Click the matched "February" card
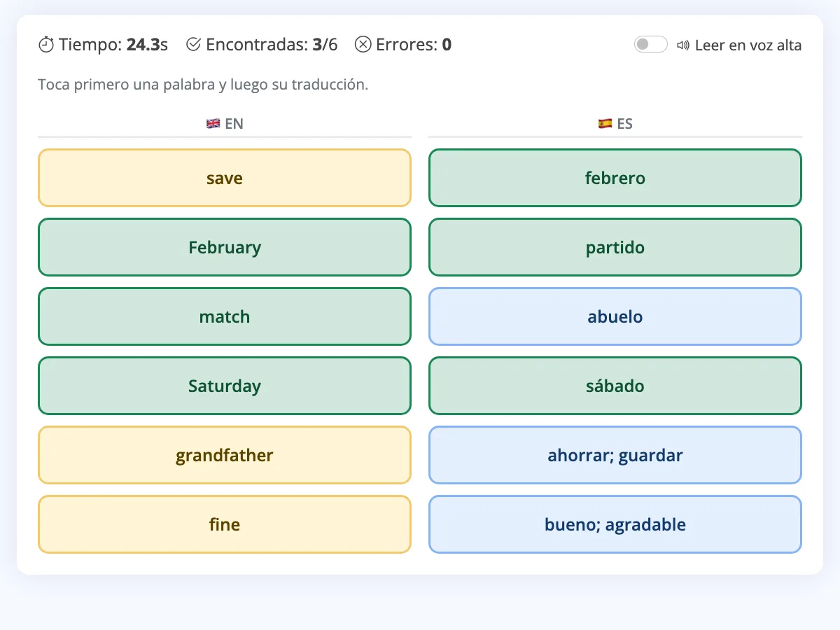The height and width of the screenshot is (630, 840). 225,247
